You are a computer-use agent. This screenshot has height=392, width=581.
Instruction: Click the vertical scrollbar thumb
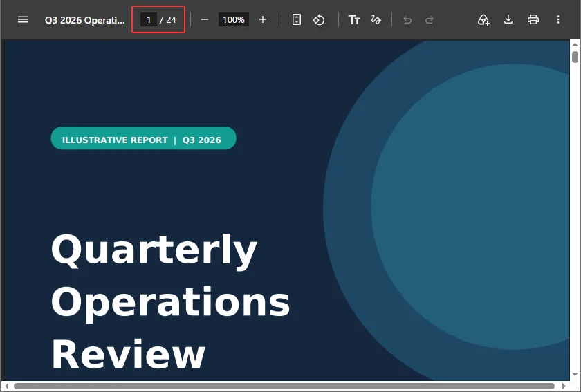click(x=575, y=57)
